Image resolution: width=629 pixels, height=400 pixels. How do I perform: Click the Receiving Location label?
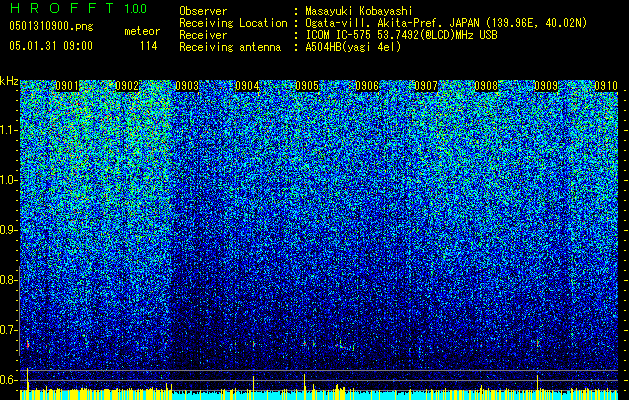pos(233,23)
